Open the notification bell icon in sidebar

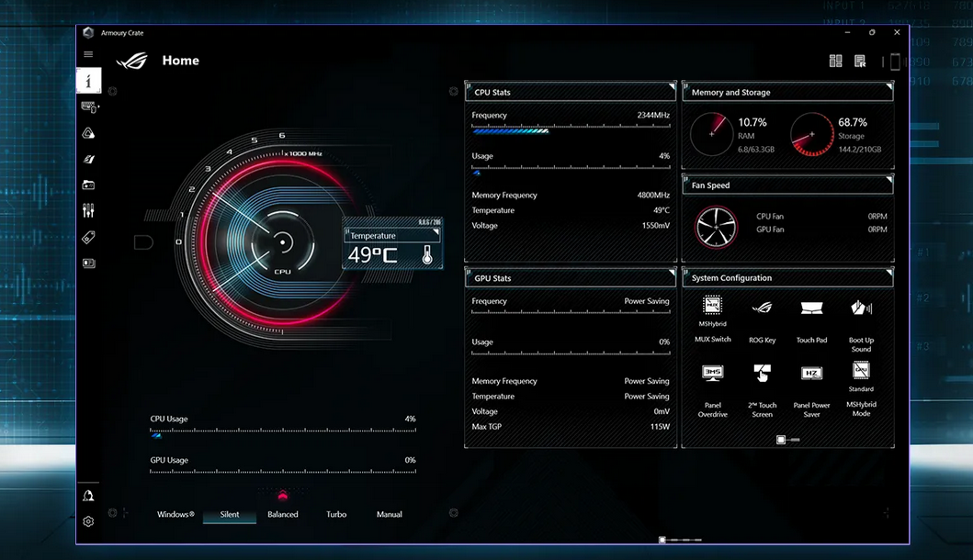(x=88, y=496)
